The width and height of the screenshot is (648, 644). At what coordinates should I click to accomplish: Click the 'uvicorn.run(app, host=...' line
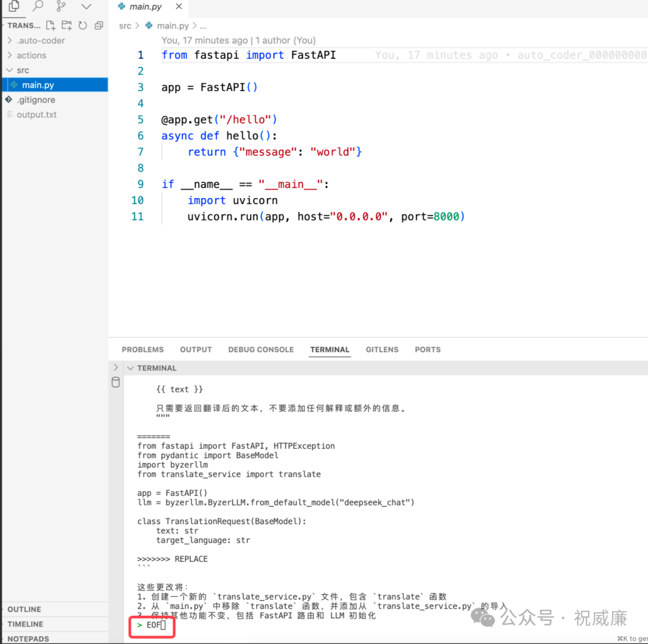[x=326, y=217]
